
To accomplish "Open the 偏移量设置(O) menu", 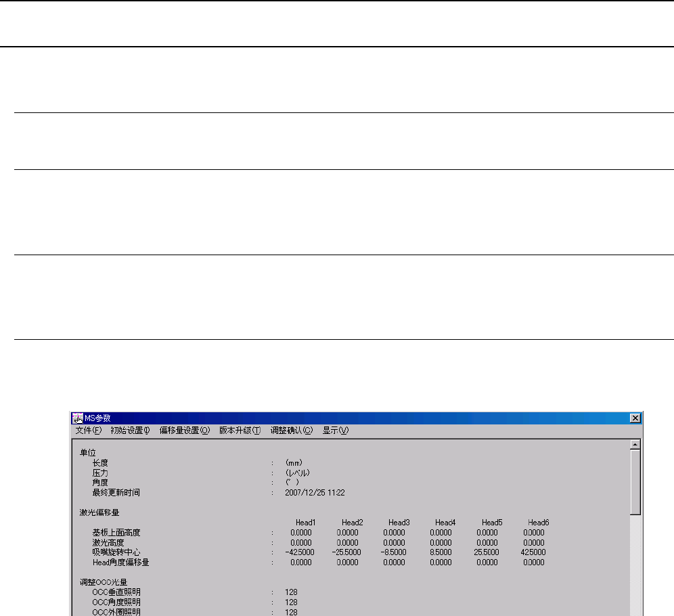I will [x=185, y=431].
